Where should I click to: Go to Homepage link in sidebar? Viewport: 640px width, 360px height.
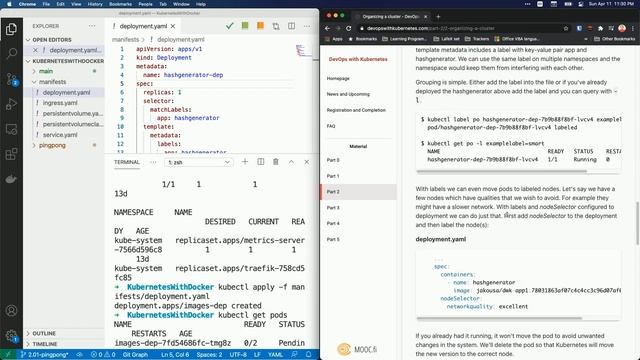click(x=338, y=78)
